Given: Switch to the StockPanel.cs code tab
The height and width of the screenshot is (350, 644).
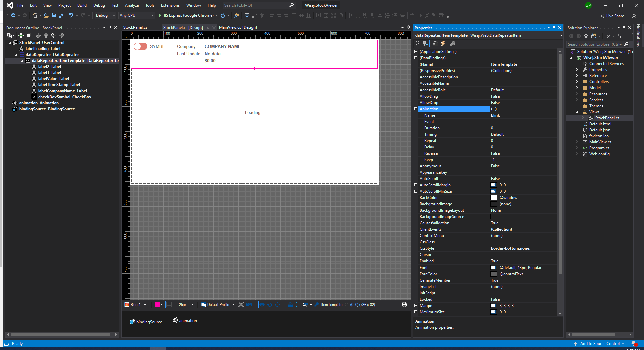Looking at the screenshot, I should (135, 27).
